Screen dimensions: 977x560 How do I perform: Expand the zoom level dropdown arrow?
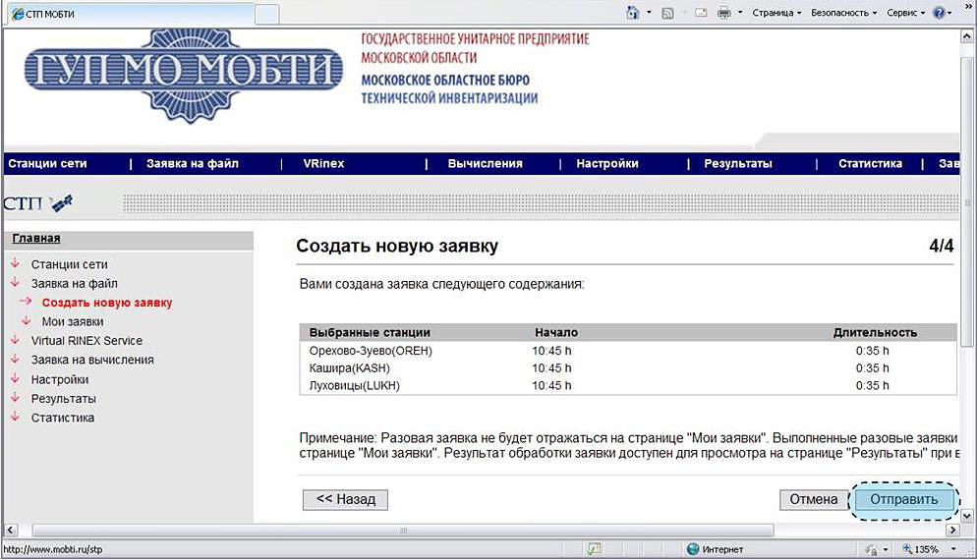953,549
